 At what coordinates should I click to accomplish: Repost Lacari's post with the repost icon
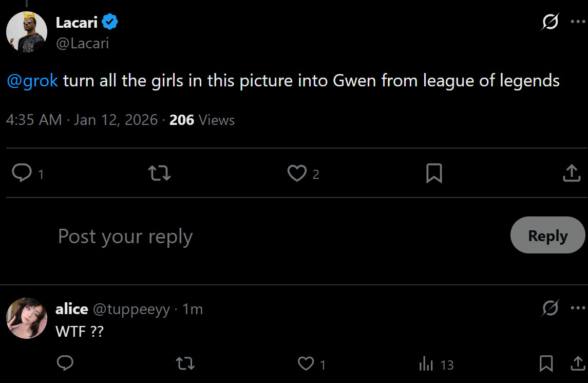159,174
